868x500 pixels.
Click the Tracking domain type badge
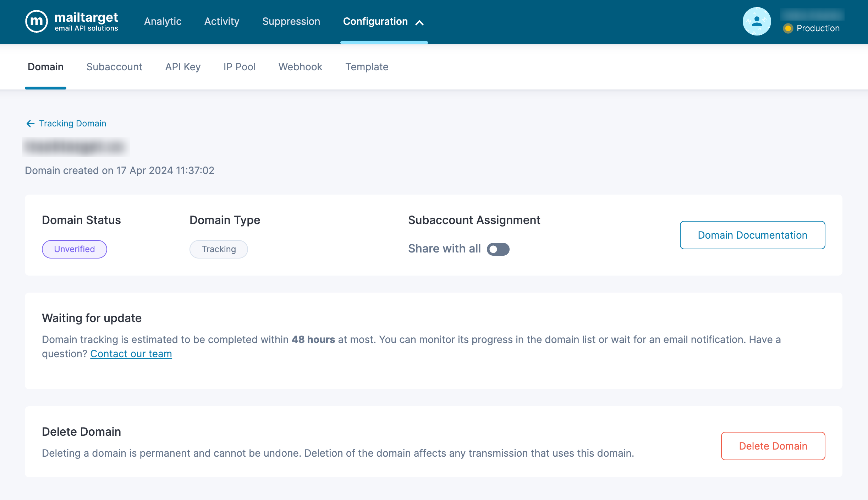219,249
